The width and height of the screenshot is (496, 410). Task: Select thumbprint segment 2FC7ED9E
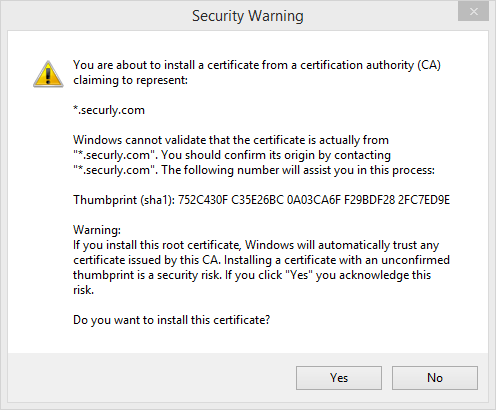[x=424, y=200]
